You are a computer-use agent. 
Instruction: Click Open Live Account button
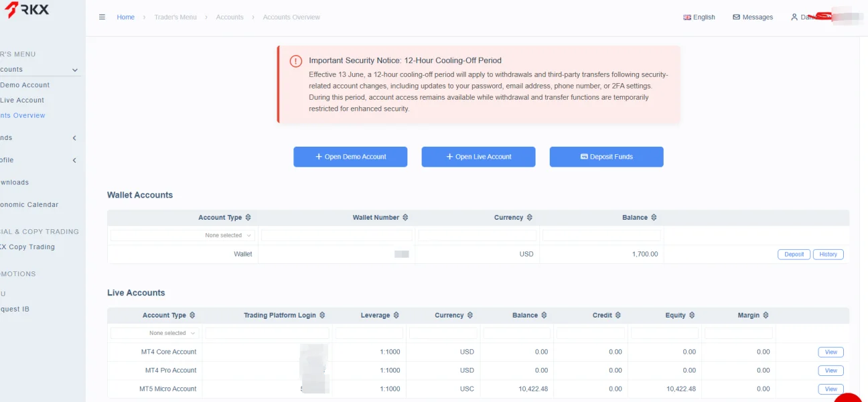pos(478,157)
